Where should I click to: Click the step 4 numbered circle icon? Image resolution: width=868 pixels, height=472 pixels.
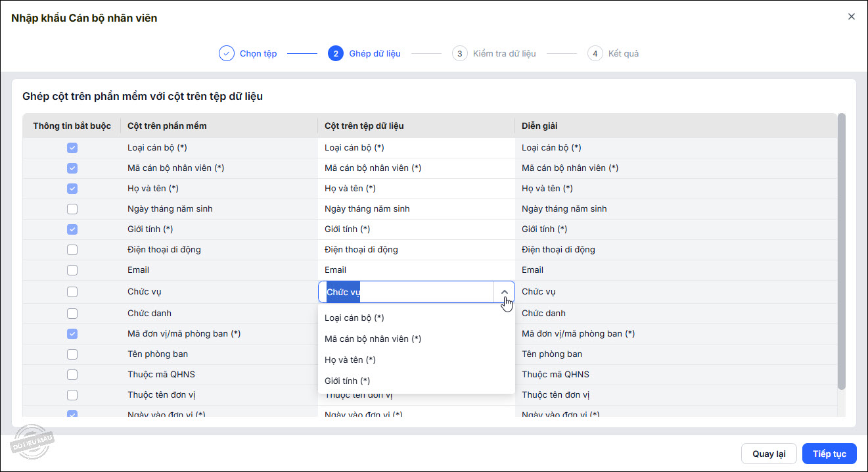595,54
